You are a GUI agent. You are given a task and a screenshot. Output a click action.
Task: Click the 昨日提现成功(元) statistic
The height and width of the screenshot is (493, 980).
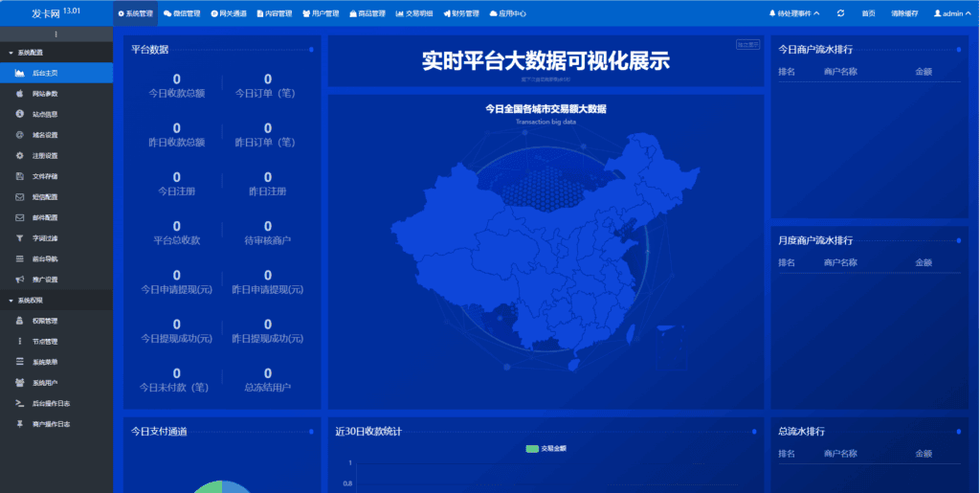268,330
